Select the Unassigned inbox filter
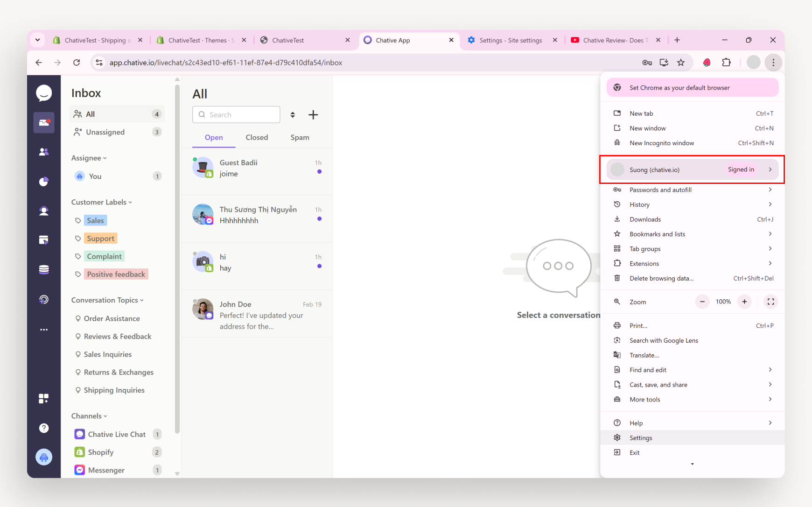812x507 pixels. point(105,132)
